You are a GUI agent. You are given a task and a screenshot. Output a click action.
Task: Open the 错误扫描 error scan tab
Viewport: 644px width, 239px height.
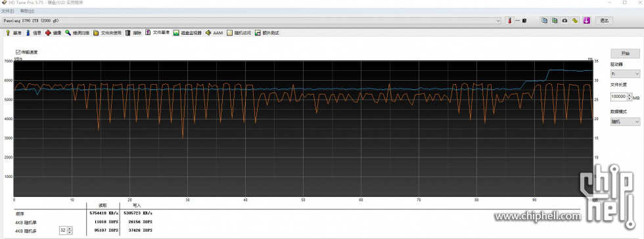coord(78,33)
